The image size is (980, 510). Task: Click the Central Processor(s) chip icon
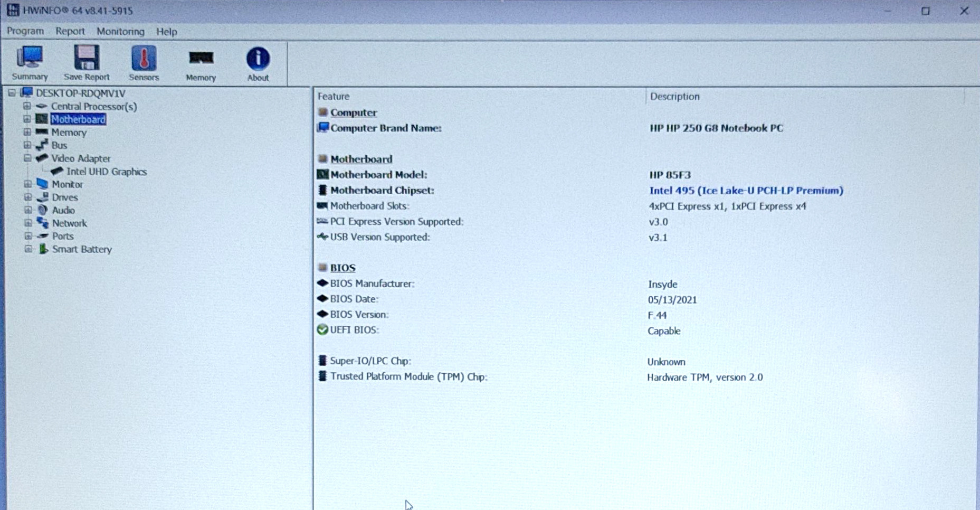[x=42, y=106]
